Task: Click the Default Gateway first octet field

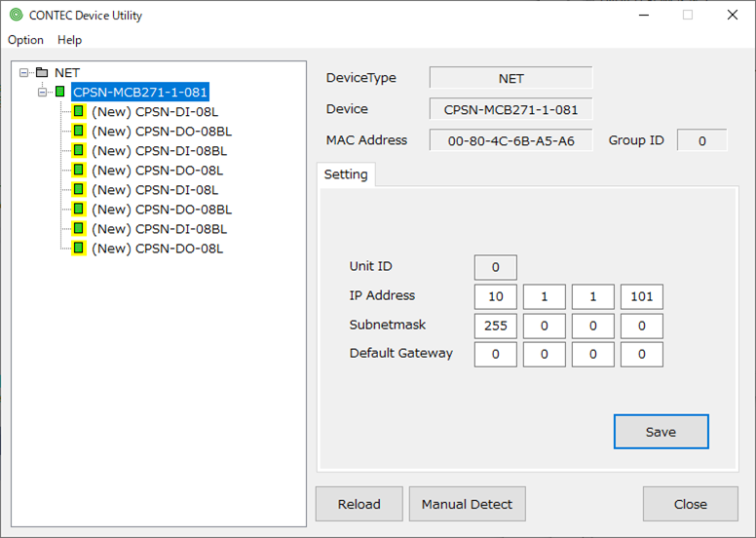Action: pos(496,354)
